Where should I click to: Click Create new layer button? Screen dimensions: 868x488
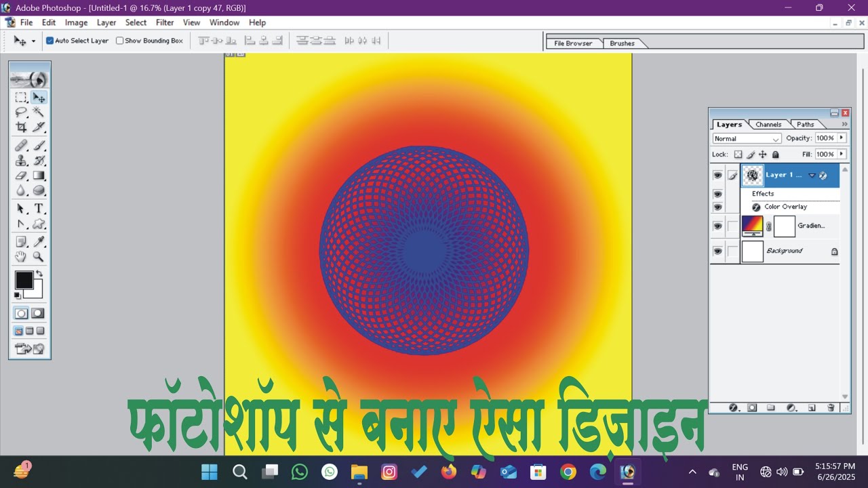pos(812,408)
